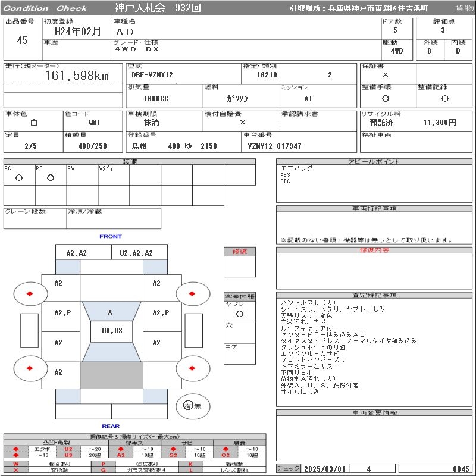Screen dimensions: 476x476
Task: Click the Wタイヤ equipment cell
Action: tap(114, 175)
